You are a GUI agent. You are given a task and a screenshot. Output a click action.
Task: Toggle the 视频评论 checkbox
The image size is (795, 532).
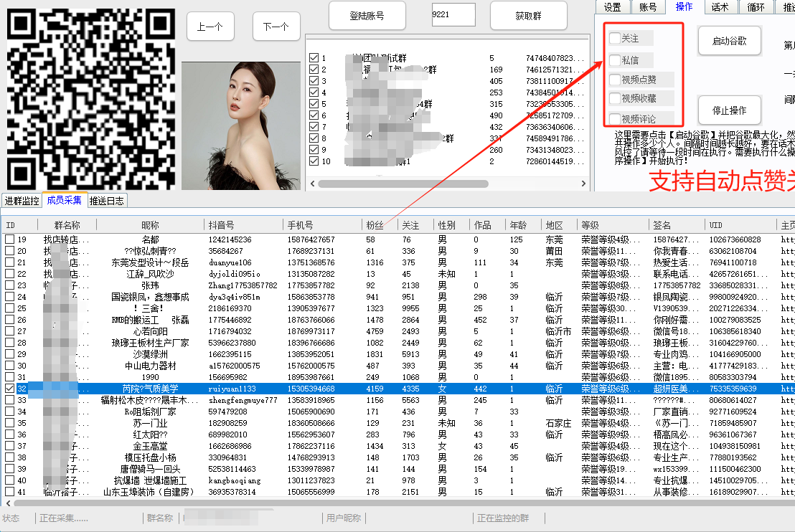coord(615,118)
